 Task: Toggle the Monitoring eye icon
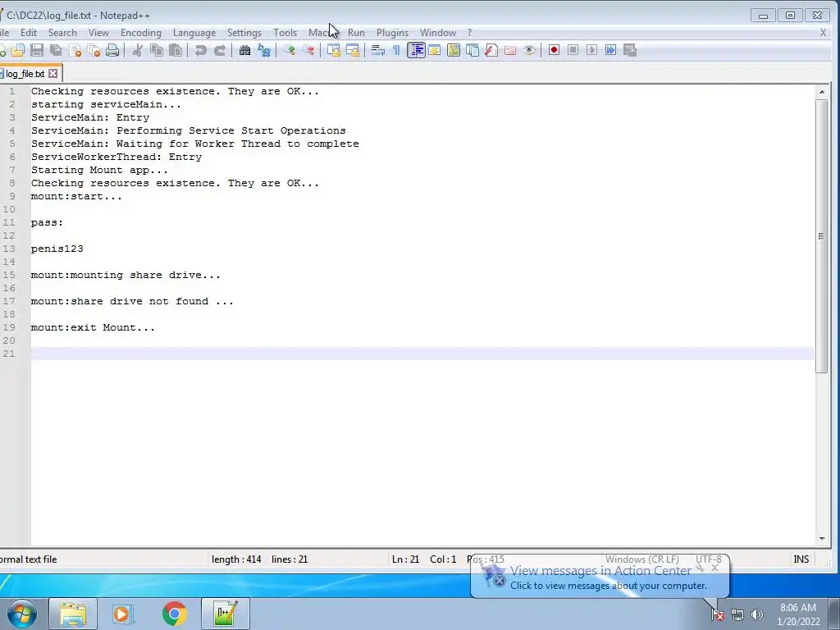point(529,50)
